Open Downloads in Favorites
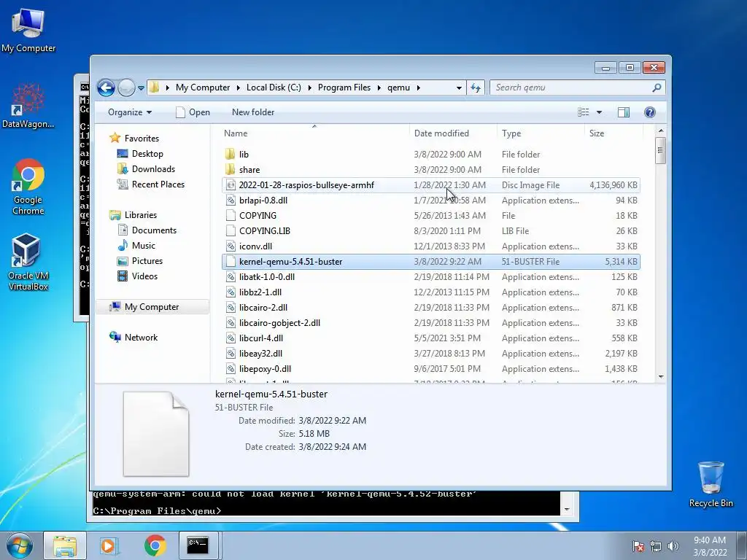The height and width of the screenshot is (560, 747). [153, 169]
